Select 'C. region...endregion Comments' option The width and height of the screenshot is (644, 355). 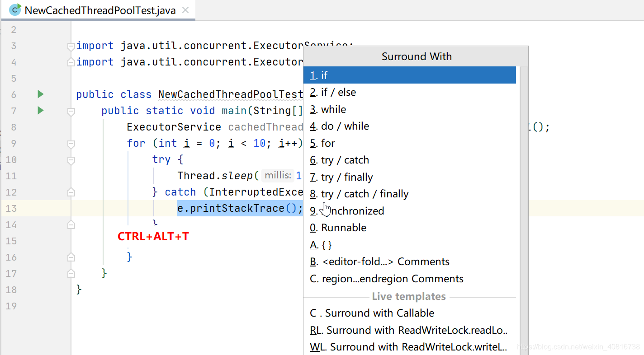tap(410, 279)
